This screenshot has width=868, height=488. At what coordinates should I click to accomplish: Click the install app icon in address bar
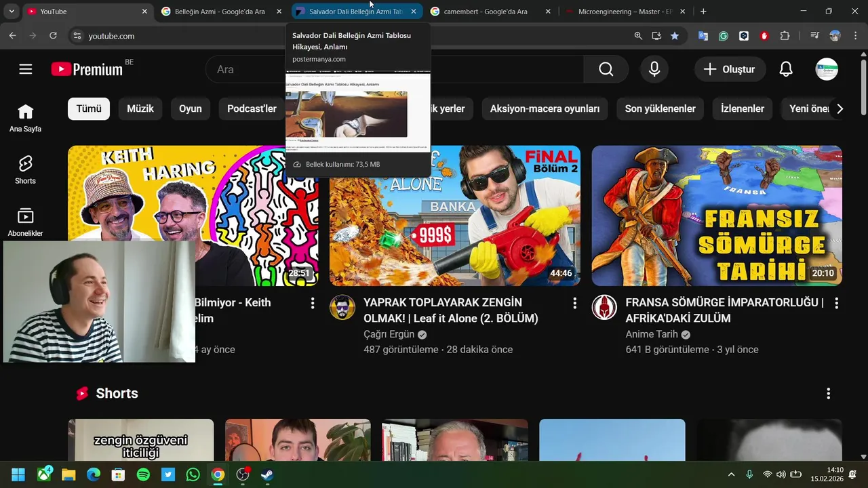[656, 36]
